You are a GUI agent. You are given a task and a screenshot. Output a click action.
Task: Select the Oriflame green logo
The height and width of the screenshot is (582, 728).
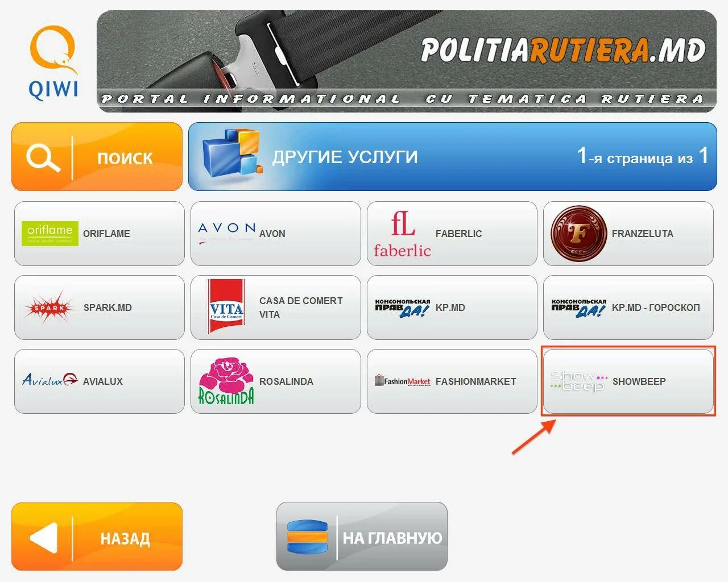coord(50,233)
